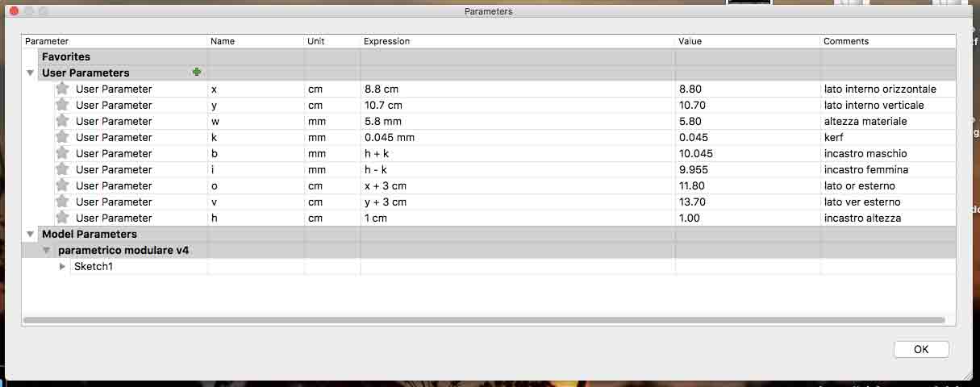Viewport: 980px width, 387px height.
Task: Edit expression cell '1 cm'
Action: pyautogui.click(x=517, y=218)
